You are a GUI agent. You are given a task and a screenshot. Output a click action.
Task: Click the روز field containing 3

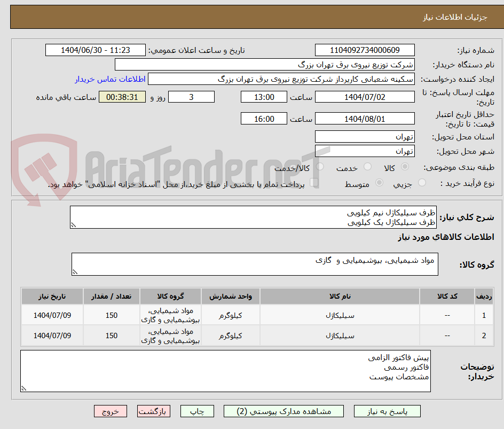191,97
